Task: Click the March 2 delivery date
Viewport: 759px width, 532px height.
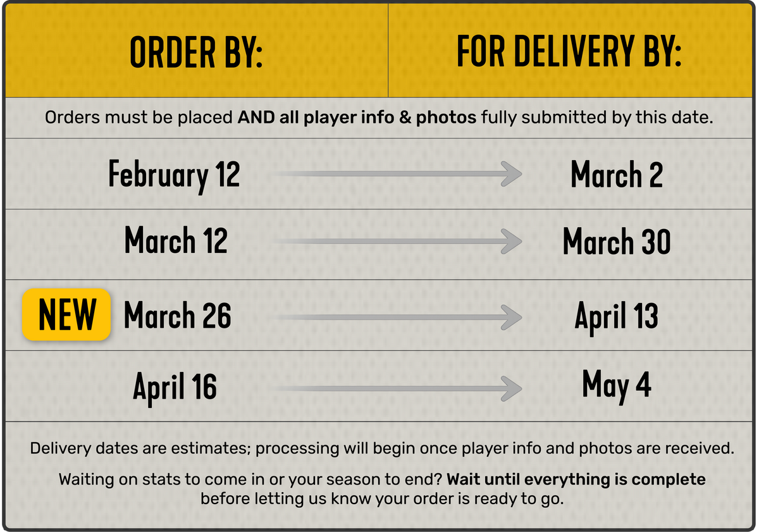Action: point(616,175)
